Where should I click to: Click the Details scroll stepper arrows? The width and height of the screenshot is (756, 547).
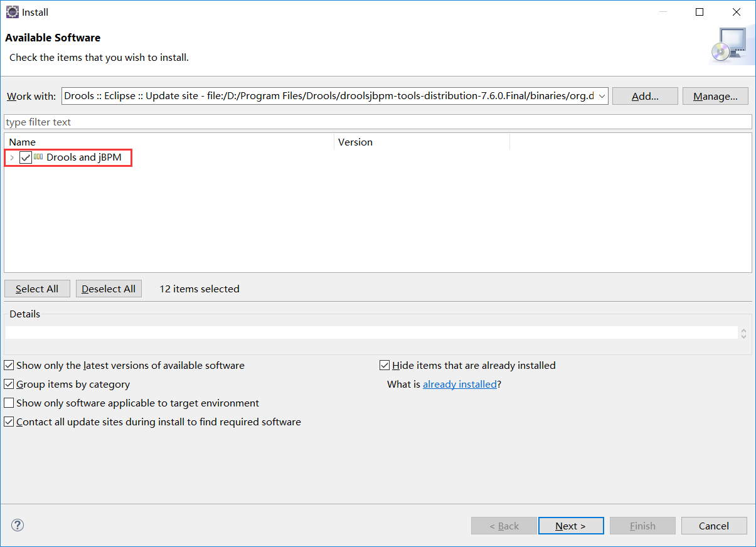[743, 333]
